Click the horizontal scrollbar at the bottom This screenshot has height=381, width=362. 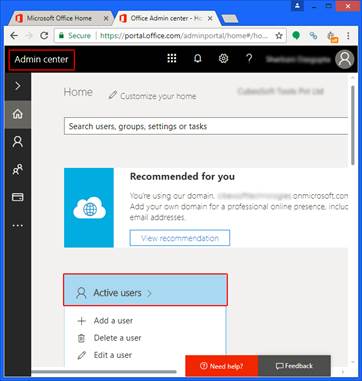tap(104, 372)
